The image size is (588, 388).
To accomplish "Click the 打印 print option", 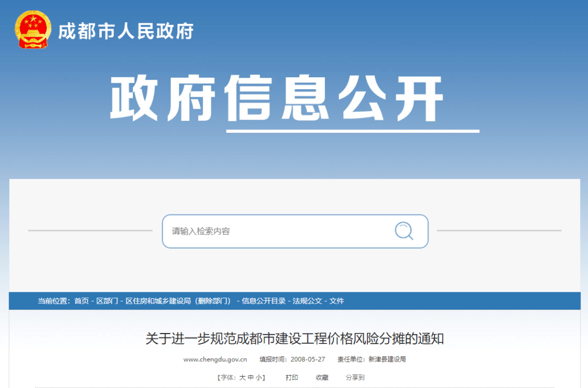I will (292, 377).
